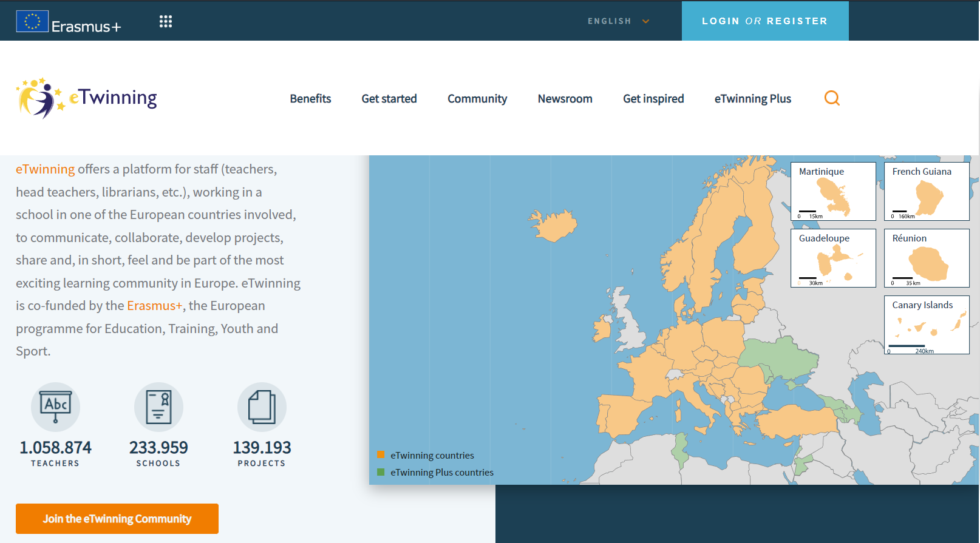The width and height of the screenshot is (980, 543).
Task: Click Join the eTwinning Community button
Action: tap(117, 519)
